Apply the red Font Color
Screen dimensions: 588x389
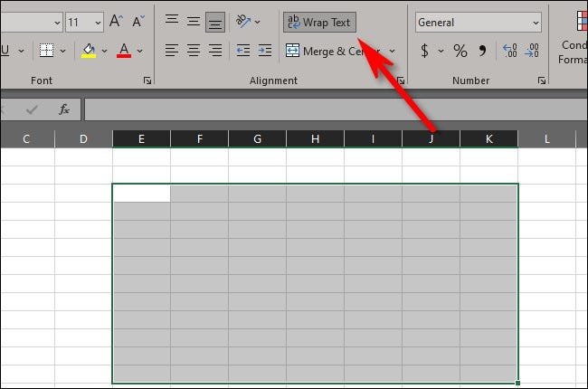[124, 51]
